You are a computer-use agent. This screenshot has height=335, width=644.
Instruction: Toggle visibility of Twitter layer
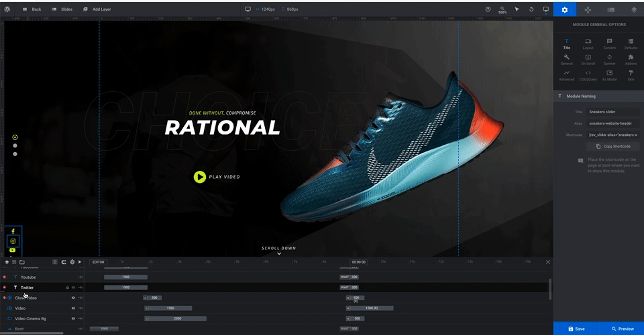74,287
